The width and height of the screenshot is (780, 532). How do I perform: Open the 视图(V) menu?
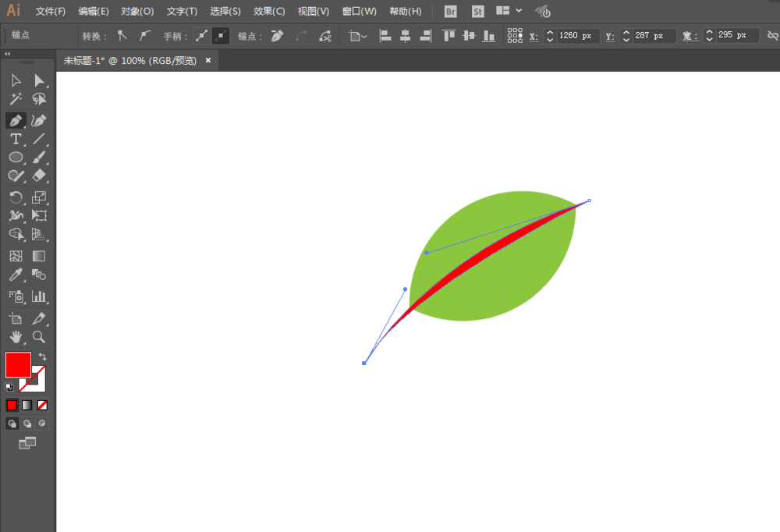pos(314,11)
